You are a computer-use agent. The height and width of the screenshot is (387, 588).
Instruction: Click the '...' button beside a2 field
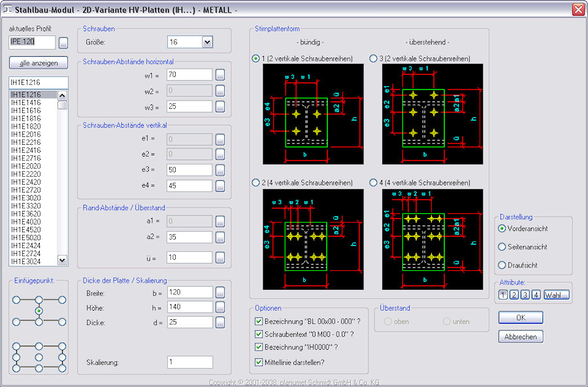coord(220,237)
